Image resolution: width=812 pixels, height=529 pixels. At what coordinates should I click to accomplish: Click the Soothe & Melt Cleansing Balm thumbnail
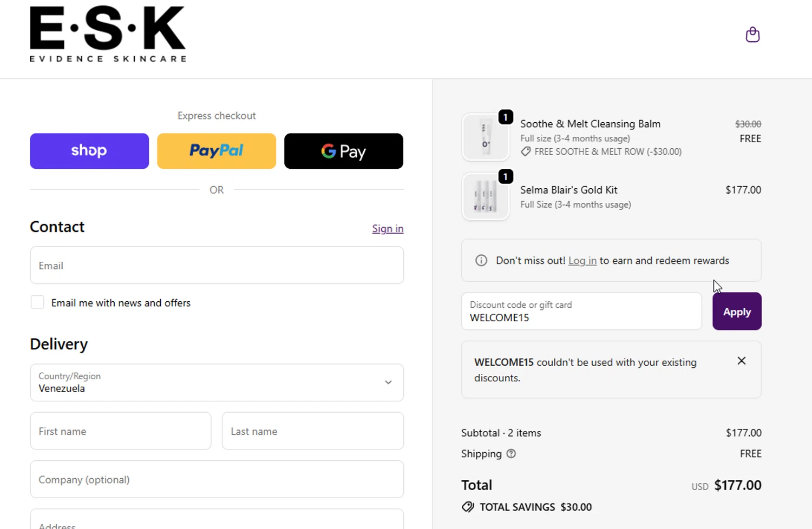pyautogui.click(x=486, y=137)
